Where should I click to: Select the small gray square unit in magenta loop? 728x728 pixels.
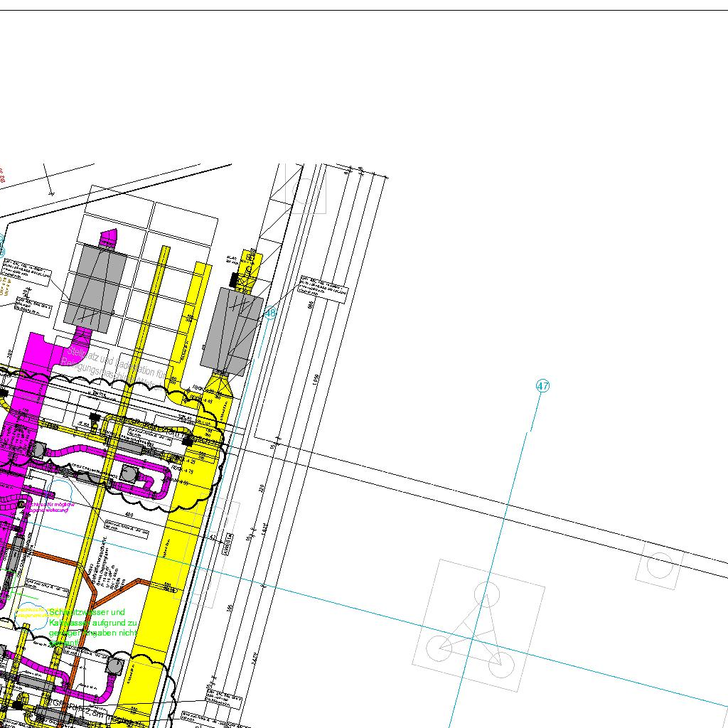point(129,473)
